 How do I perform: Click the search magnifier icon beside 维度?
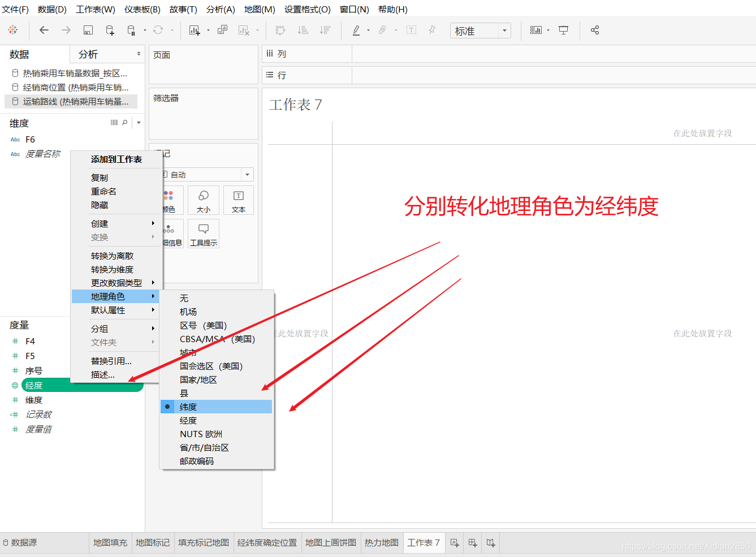(125, 123)
